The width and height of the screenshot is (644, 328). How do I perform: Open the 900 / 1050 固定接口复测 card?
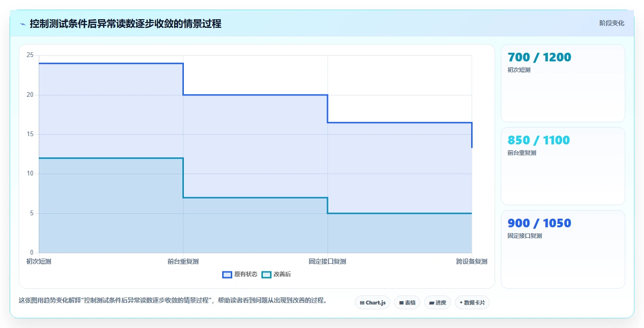point(563,249)
